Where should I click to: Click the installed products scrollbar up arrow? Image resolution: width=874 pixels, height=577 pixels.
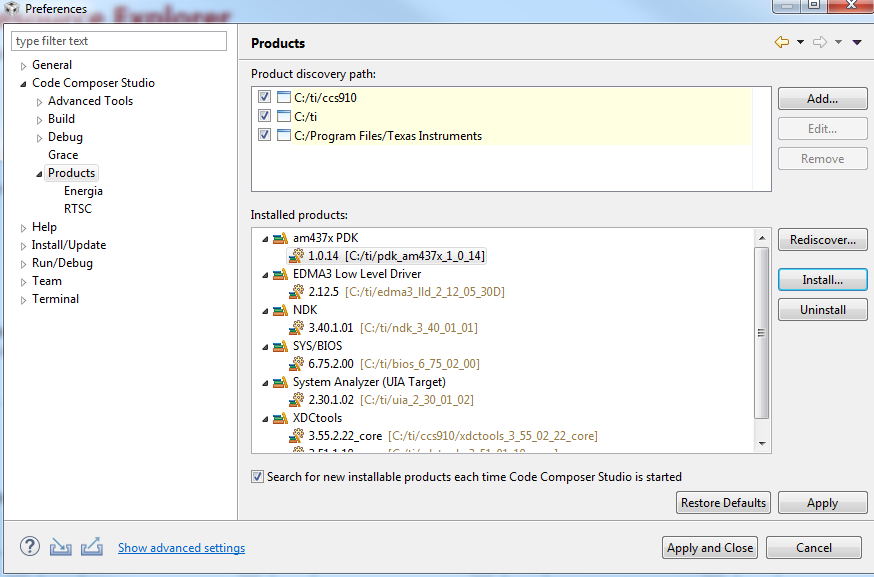762,238
